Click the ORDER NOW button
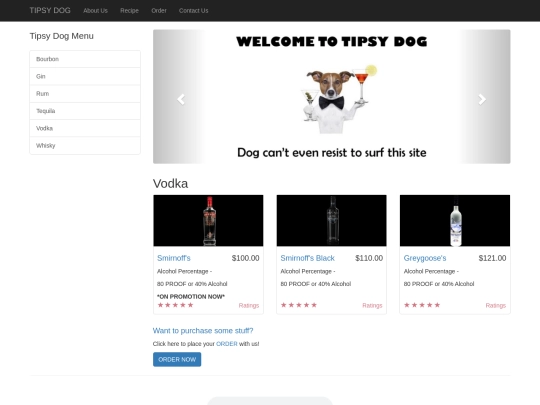 [177, 359]
